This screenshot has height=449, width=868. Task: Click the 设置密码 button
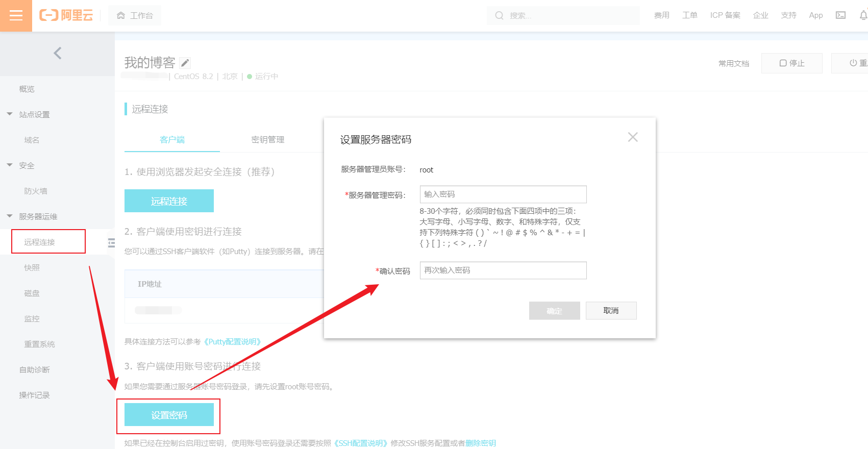[169, 415]
